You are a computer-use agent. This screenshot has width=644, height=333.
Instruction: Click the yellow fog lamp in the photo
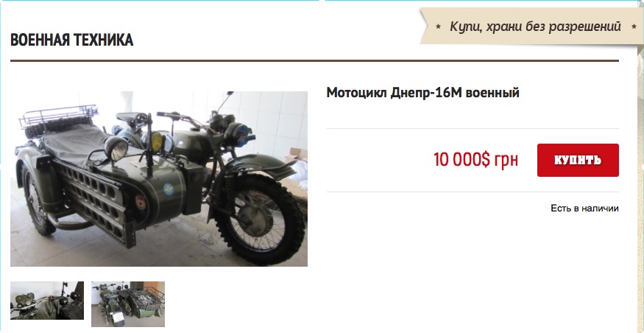[x=156, y=141]
